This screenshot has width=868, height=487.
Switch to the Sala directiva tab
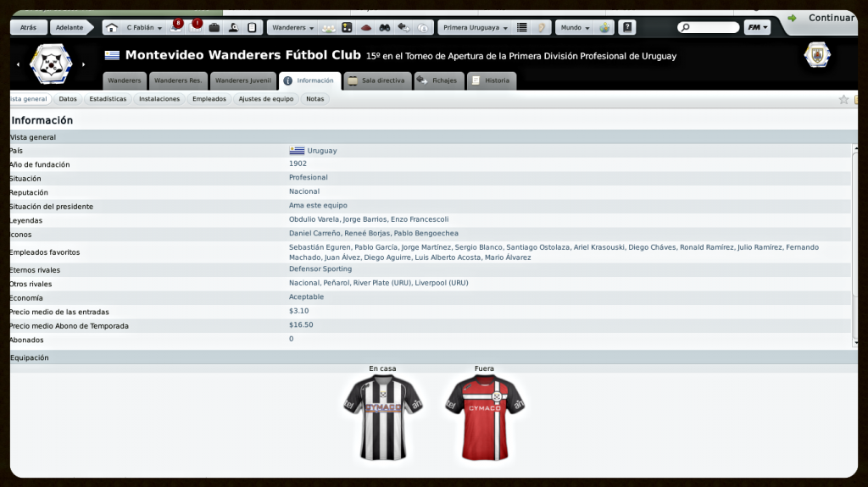click(x=377, y=80)
